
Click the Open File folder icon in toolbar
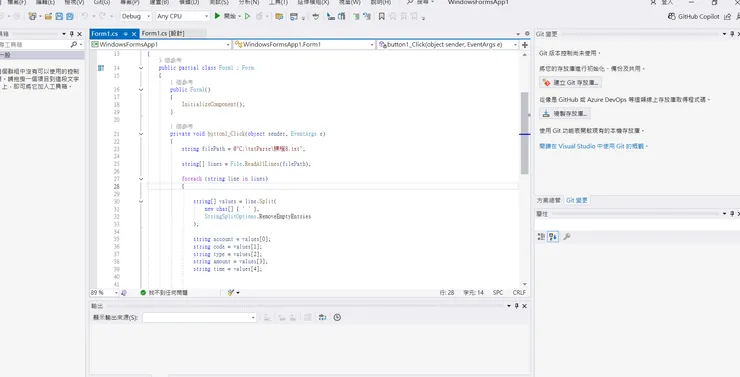click(48, 16)
